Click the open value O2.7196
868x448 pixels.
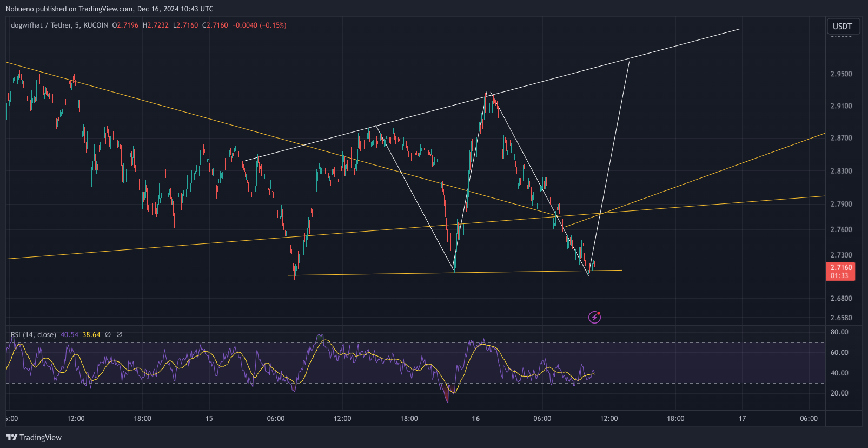(125, 25)
